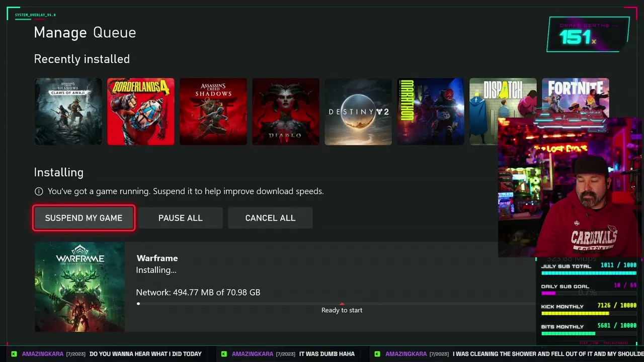The height and width of the screenshot is (362, 644).
Task: Click the info icon beside the game-running notice
Action: pos(39,191)
